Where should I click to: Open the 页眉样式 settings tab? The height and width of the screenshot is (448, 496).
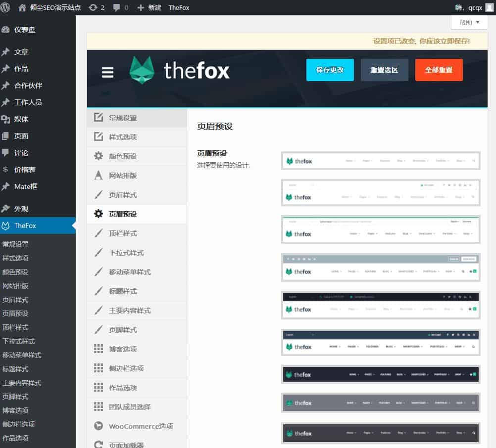[x=137, y=195]
